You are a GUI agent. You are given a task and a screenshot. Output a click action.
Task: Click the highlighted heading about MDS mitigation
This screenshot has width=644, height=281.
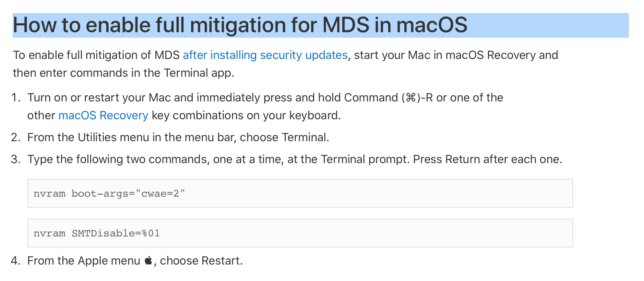pos(321,25)
